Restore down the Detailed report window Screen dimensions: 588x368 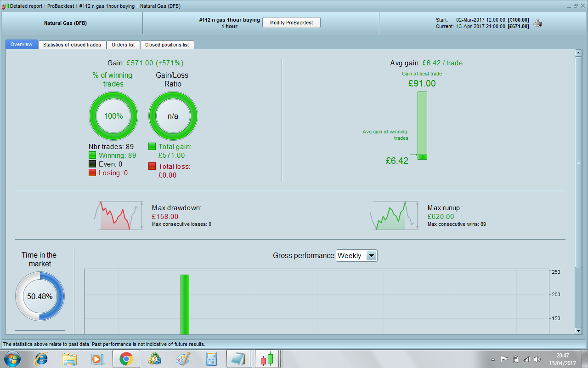tap(575, 6)
